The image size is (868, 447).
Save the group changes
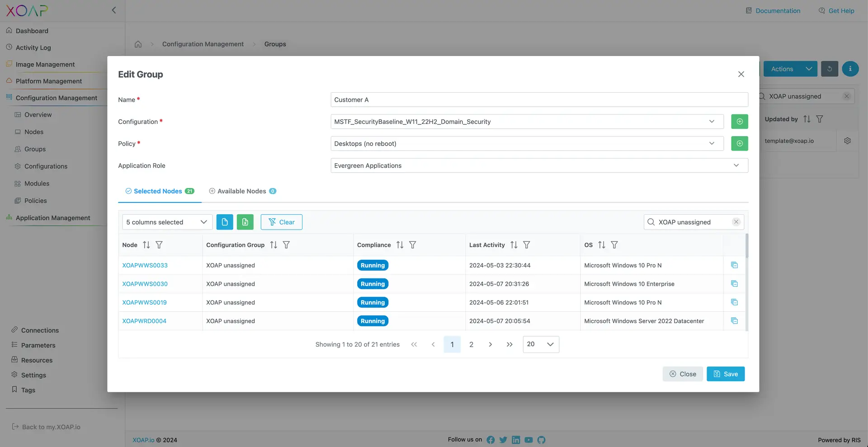[726, 374]
